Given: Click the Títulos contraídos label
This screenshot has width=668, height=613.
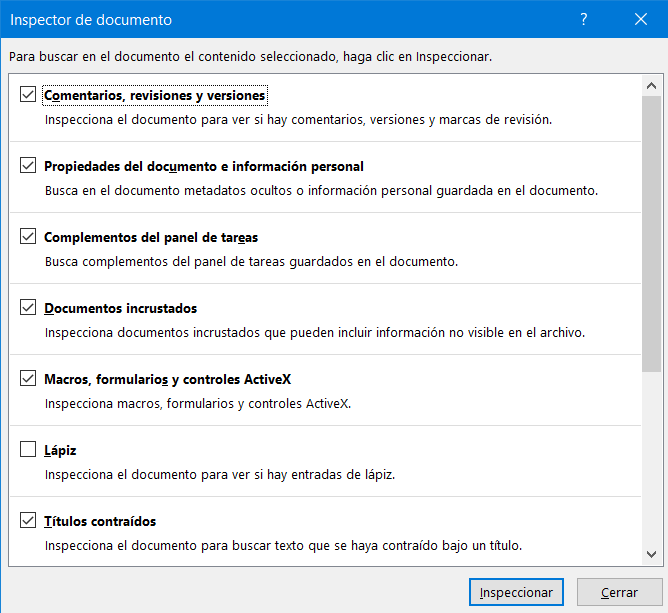Looking at the screenshot, I should click(100, 521).
